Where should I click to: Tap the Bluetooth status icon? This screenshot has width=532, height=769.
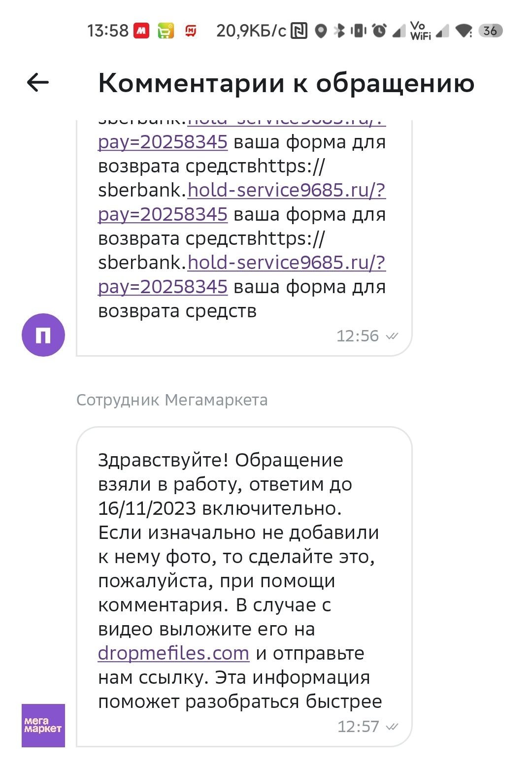coord(339,31)
